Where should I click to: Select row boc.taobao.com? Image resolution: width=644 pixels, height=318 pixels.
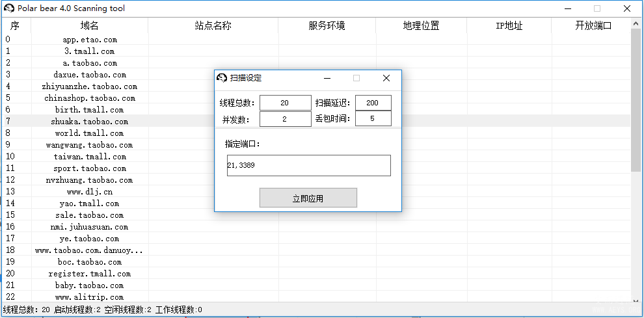[316, 262]
